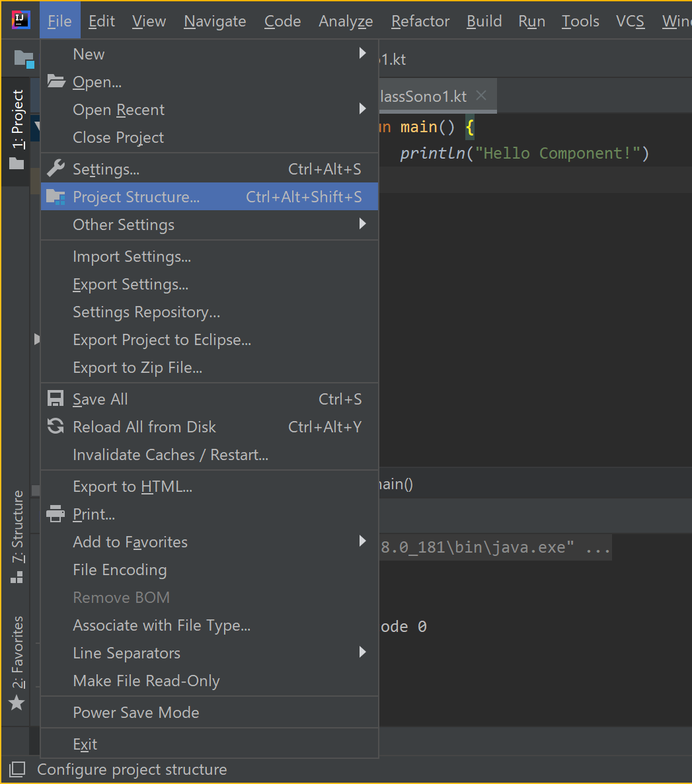Select Settings... menu entry
692x784 pixels.
(210, 169)
